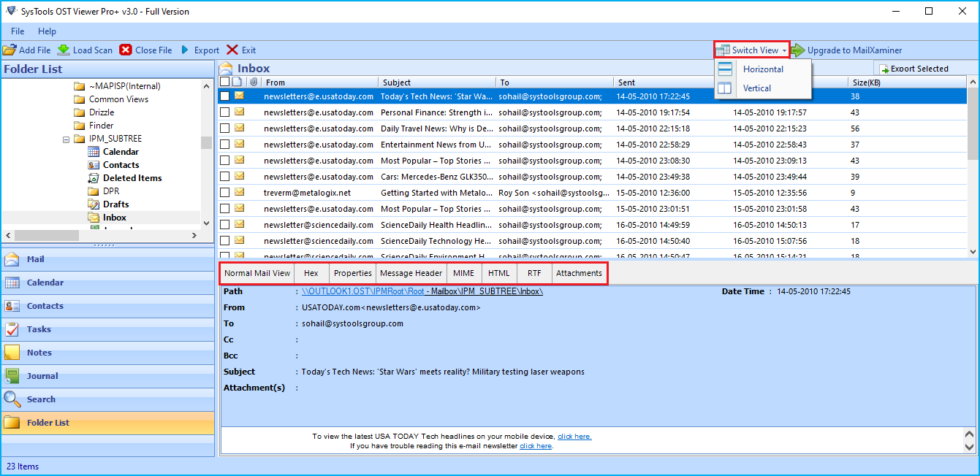This screenshot has height=476, width=980.
Task: Click the folder tree scroll-down arrow
Action: [206, 223]
